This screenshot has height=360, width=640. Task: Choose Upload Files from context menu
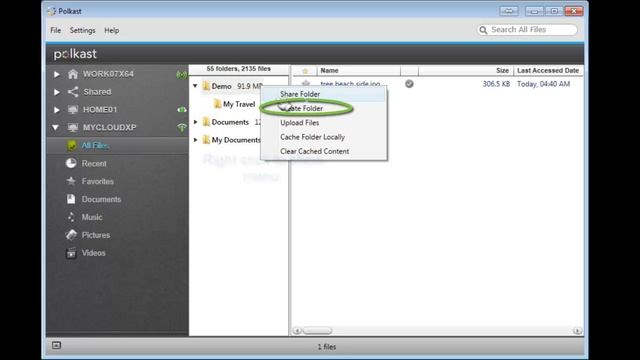point(324,122)
